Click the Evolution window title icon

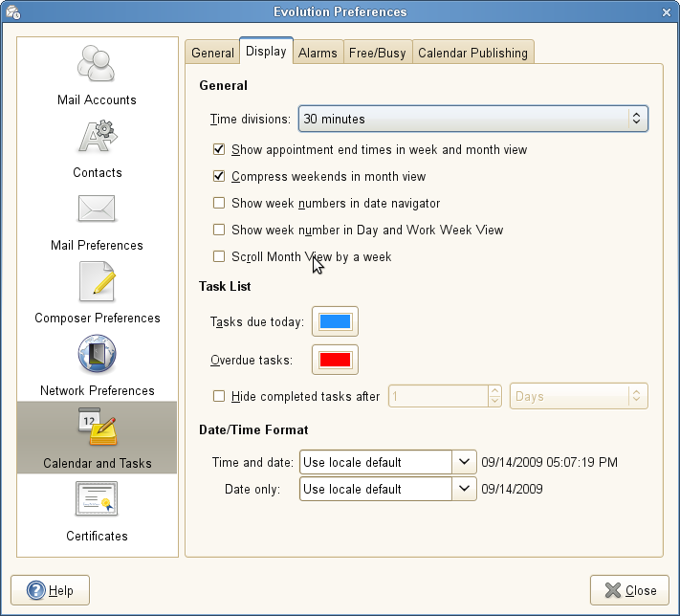(x=13, y=12)
